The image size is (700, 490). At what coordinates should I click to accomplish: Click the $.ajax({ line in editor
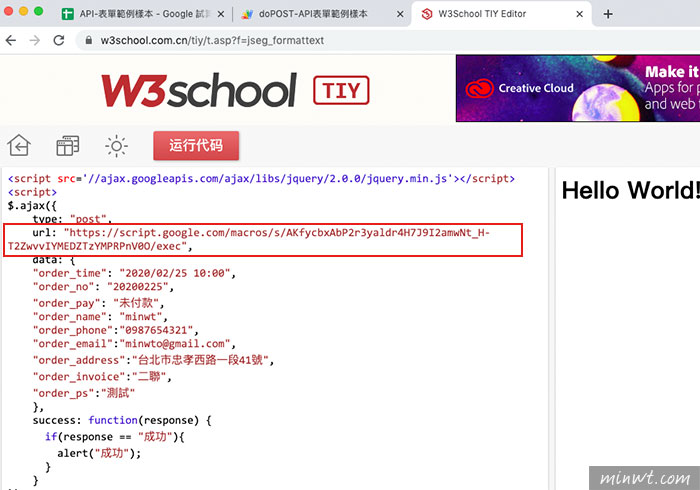pyautogui.click(x=32, y=206)
